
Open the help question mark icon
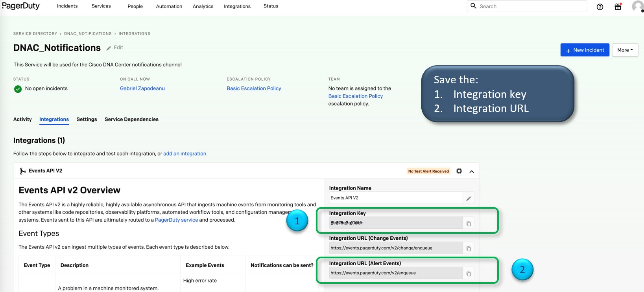click(600, 7)
